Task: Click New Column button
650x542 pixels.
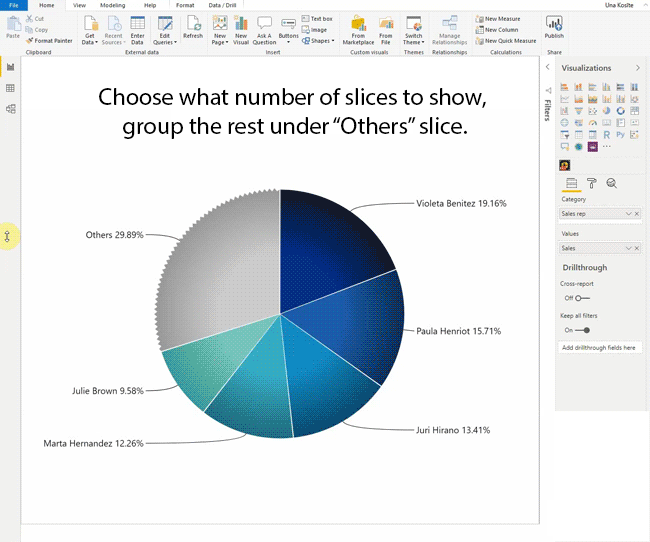Action: click(x=497, y=30)
